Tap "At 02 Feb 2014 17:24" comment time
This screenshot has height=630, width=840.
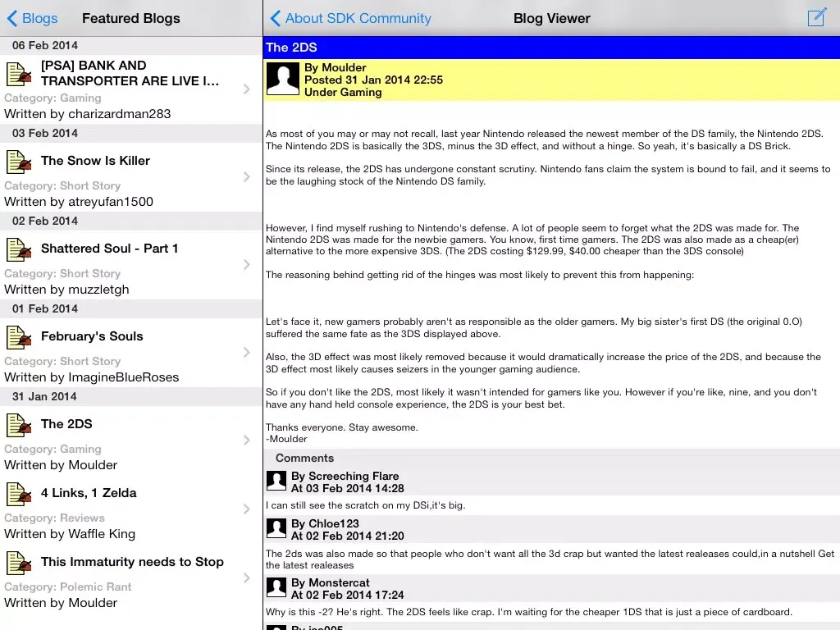pos(348,595)
